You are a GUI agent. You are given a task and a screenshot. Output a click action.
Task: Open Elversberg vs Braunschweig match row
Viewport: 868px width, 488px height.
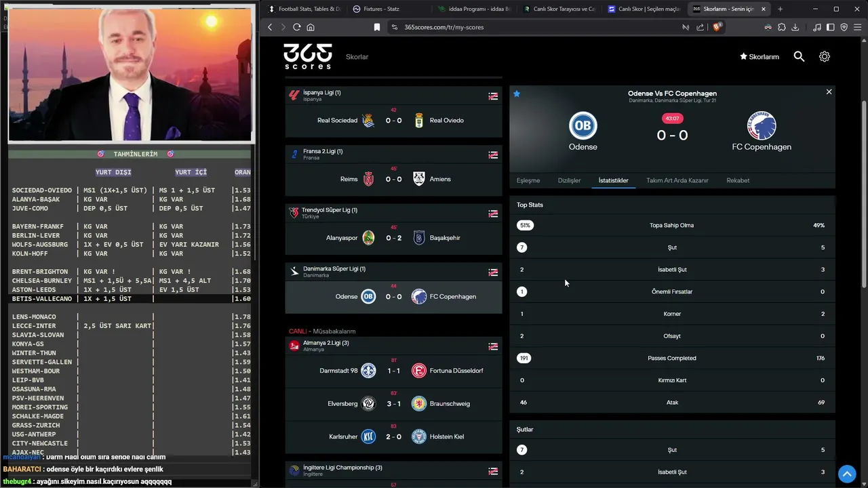[393, 403]
